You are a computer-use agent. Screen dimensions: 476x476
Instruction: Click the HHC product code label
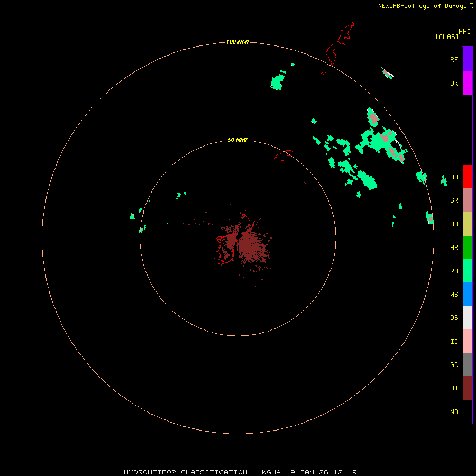(x=465, y=32)
